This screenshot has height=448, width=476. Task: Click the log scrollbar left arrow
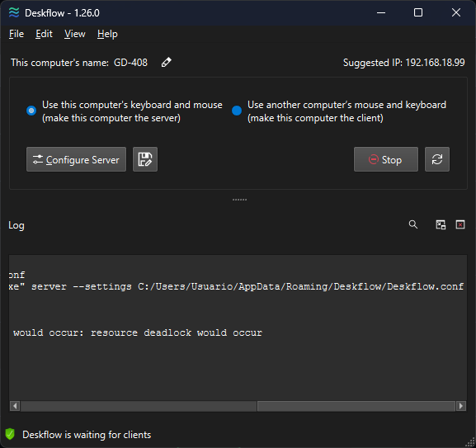point(15,406)
